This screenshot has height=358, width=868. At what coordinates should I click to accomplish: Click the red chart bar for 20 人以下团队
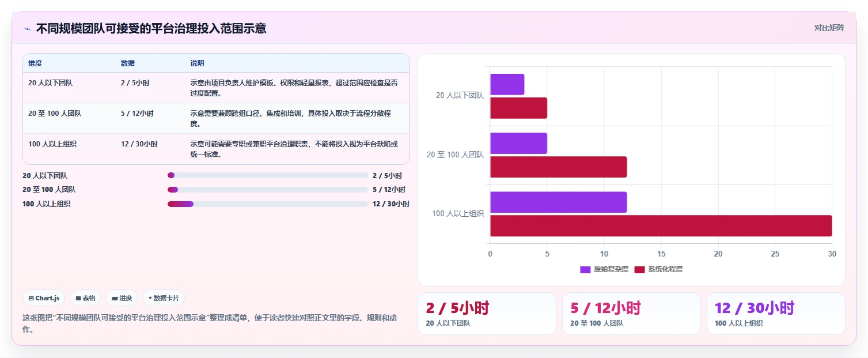pos(518,108)
